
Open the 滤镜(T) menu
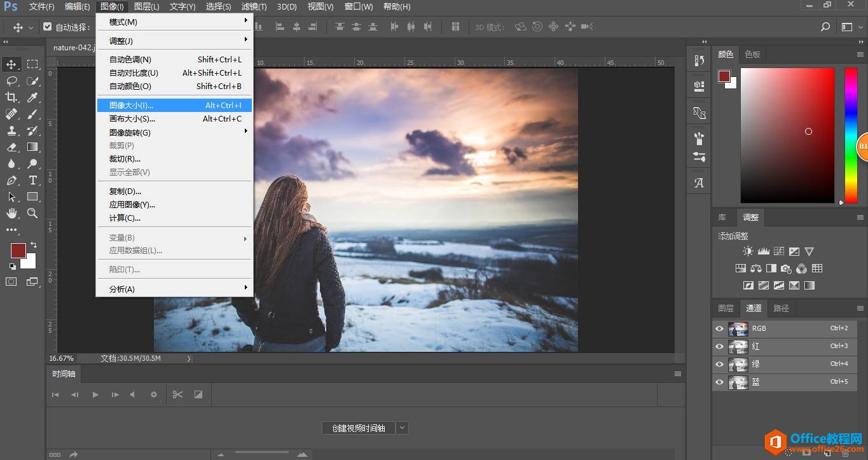254,7
